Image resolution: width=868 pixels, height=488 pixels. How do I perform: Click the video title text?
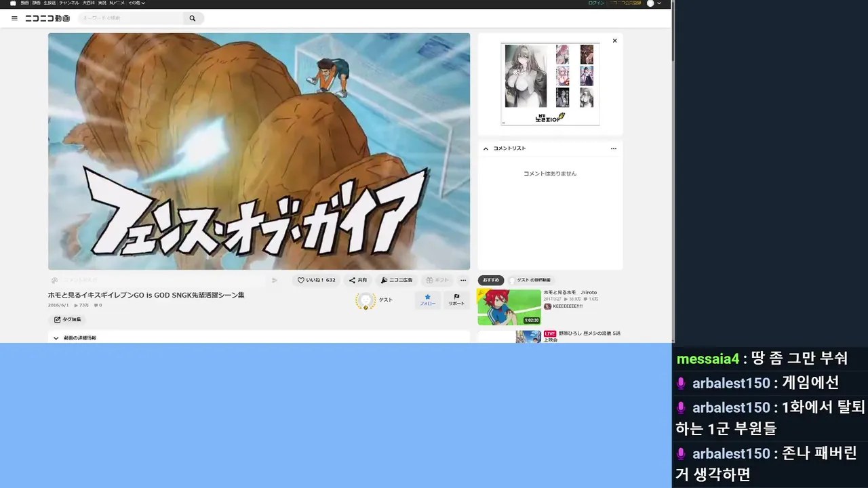(x=146, y=296)
